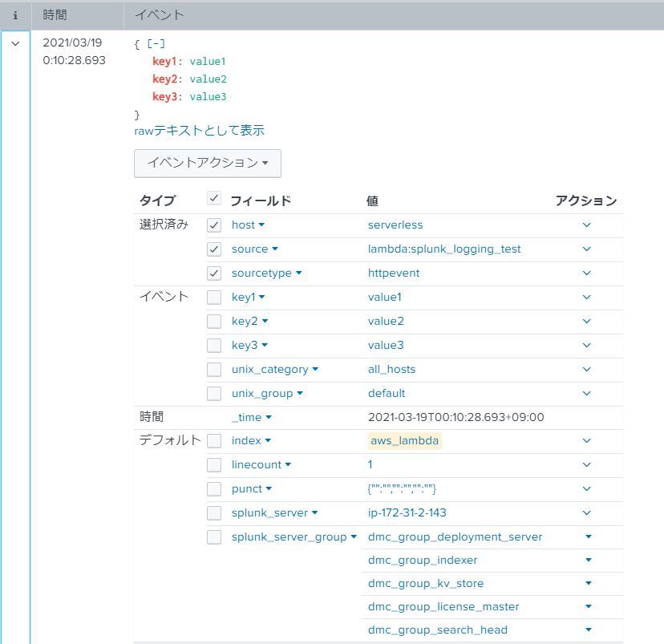Open action arrow for dmc_group_kv_store
The image size is (664, 644).
588,584
